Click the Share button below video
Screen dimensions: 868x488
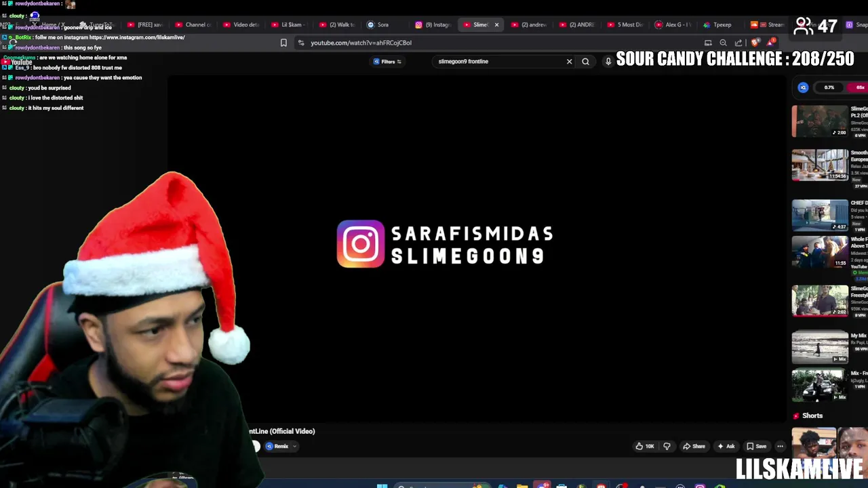pos(694,446)
